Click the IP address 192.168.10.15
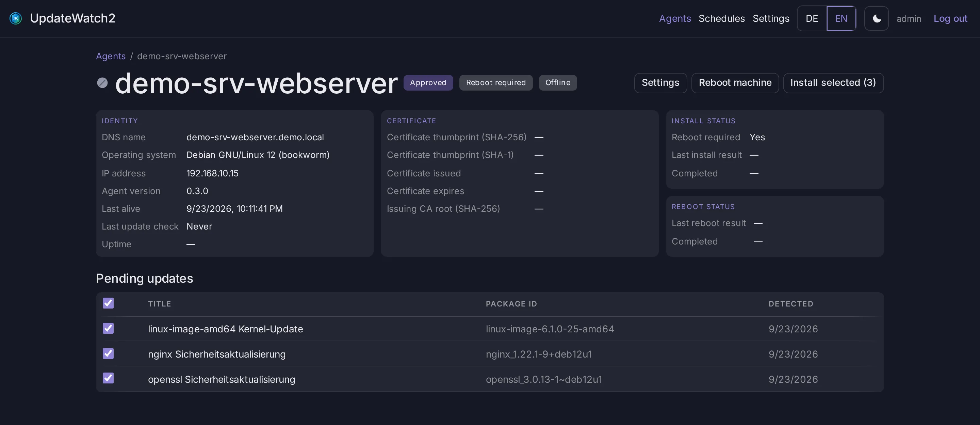This screenshot has height=425, width=980. (212, 173)
